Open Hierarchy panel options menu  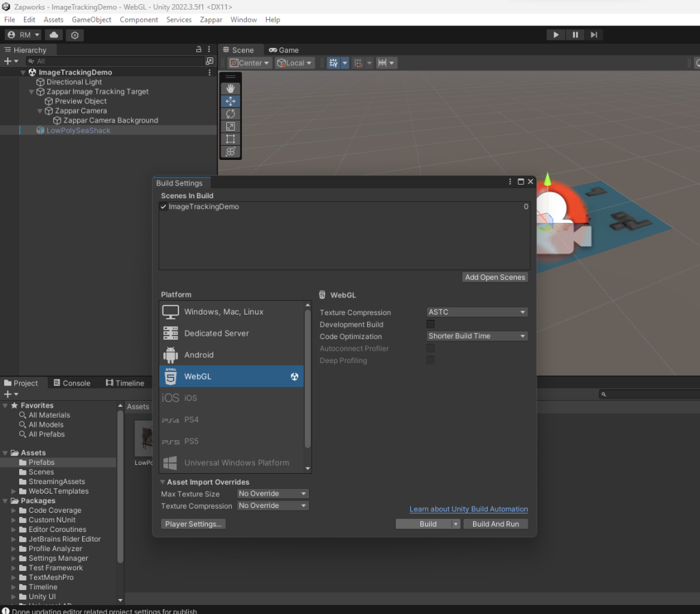pyautogui.click(x=209, y=49)
